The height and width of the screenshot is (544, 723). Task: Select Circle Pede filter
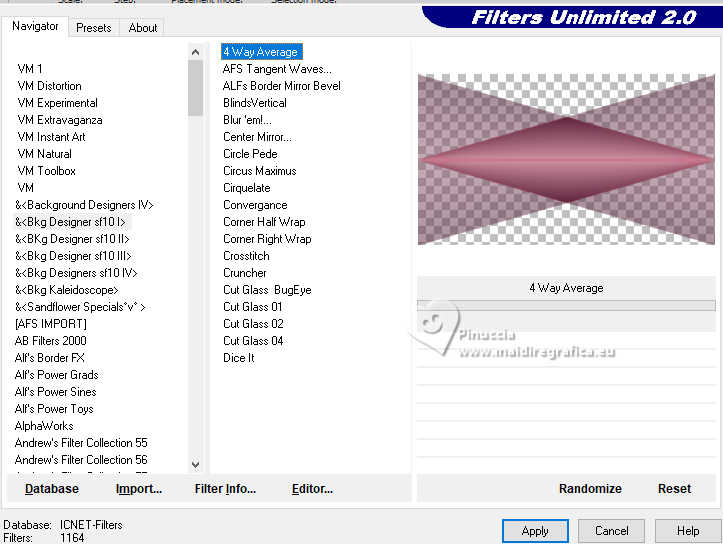coord(250,154)
